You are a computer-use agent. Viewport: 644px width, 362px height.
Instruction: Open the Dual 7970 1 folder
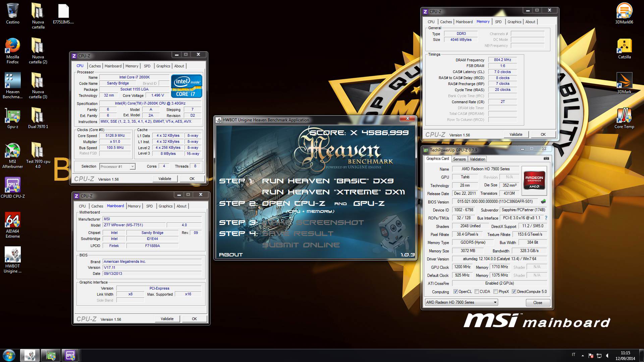(38, 118)
